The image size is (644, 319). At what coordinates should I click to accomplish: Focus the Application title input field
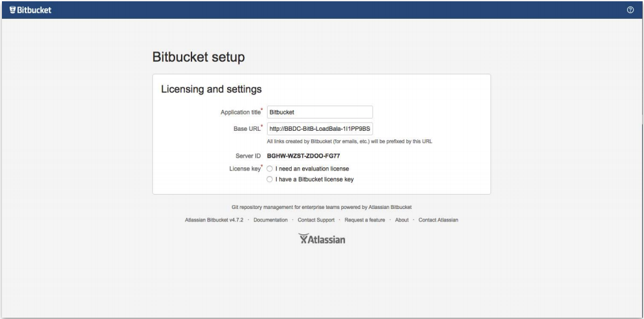pos(320,112)
